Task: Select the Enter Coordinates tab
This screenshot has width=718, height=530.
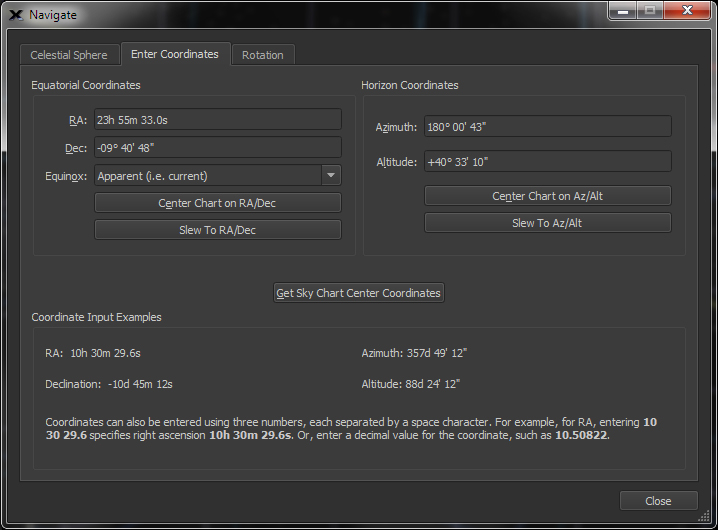Action: tap(175, 54)
